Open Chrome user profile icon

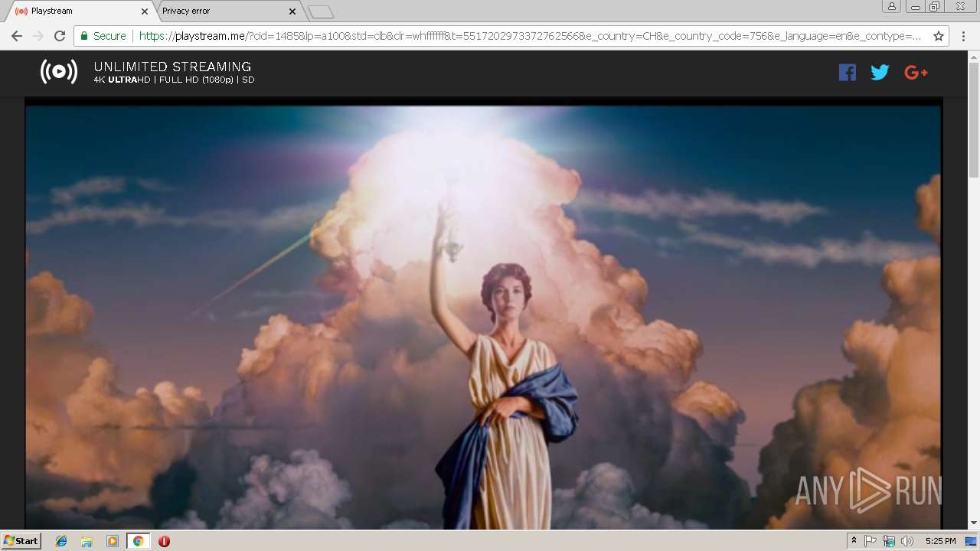[x=891, y=7]
